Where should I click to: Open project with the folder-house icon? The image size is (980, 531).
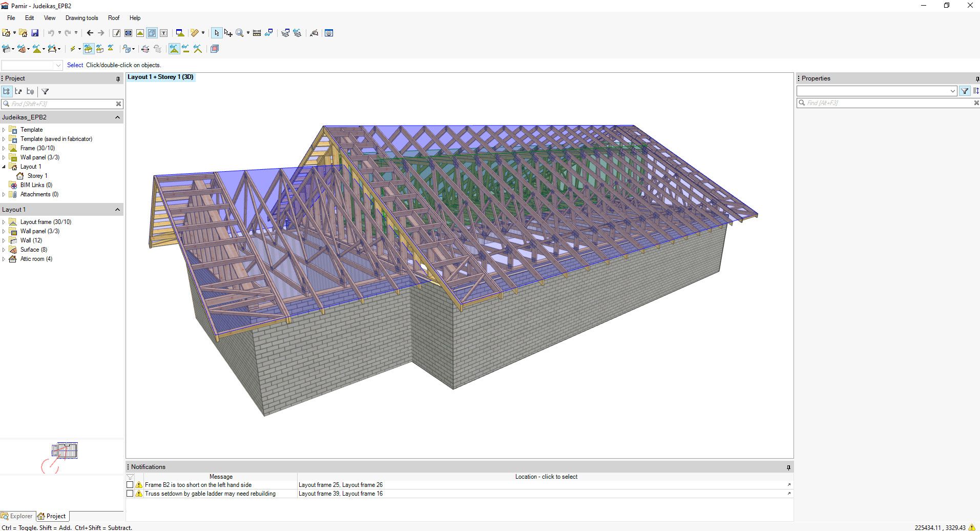[23, 33]
